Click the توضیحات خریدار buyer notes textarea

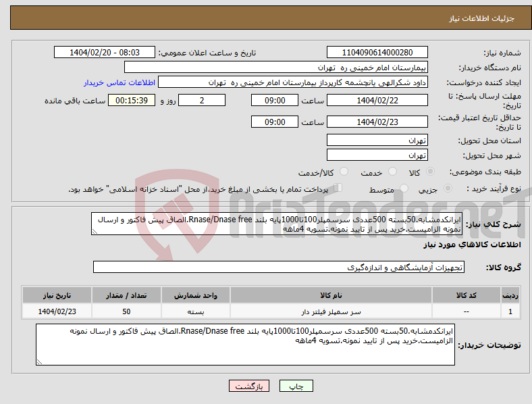click(x=245, y=345)
